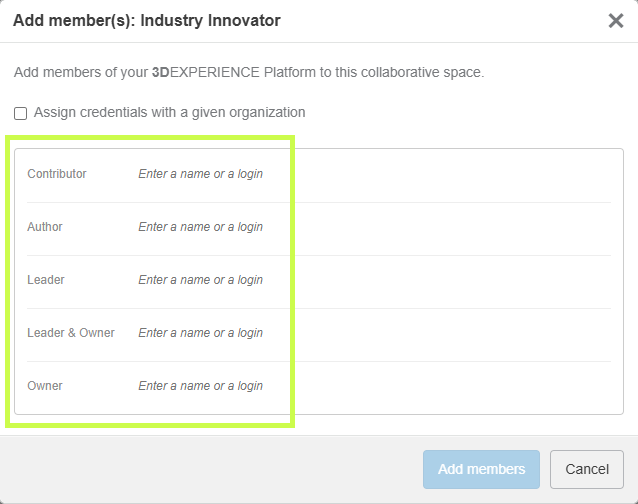The height and width of the screenshot is (504, 638).
Task: Cancel the add members dialog
Action: tap(587, 469)
